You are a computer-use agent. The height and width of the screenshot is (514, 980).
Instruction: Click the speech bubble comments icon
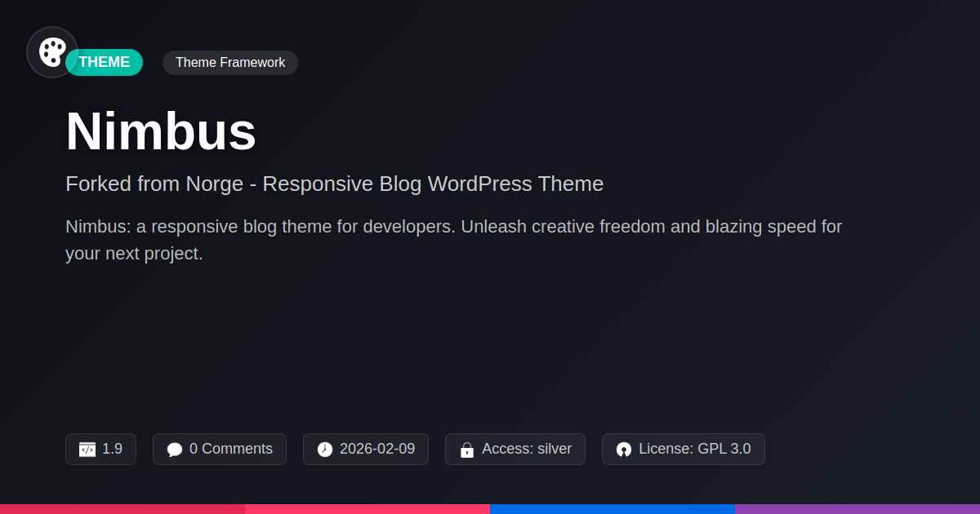[175, 450]
